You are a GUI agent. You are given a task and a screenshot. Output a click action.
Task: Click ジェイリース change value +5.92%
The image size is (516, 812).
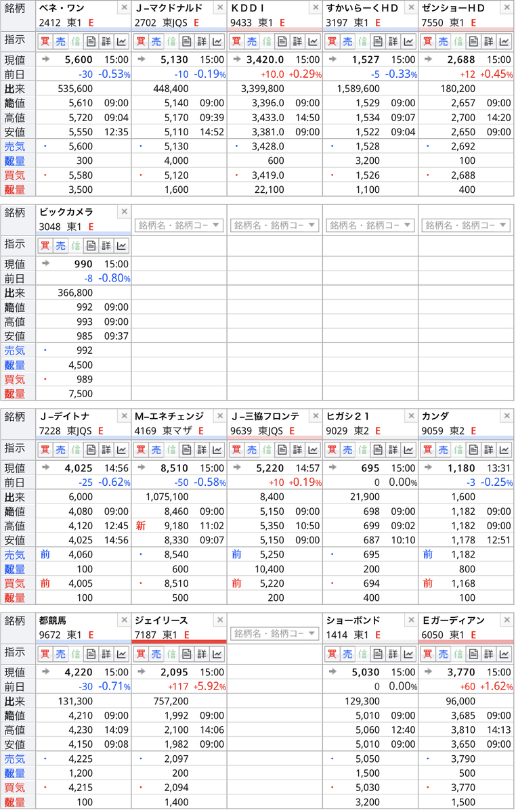pyautogui.click(x=211, y=686)
